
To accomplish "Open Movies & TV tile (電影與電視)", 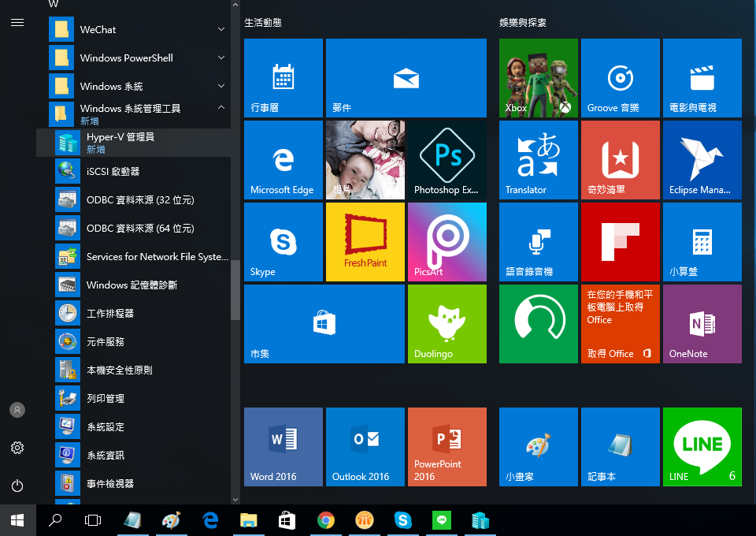I will pyautogui.click(x=702, y=78).
